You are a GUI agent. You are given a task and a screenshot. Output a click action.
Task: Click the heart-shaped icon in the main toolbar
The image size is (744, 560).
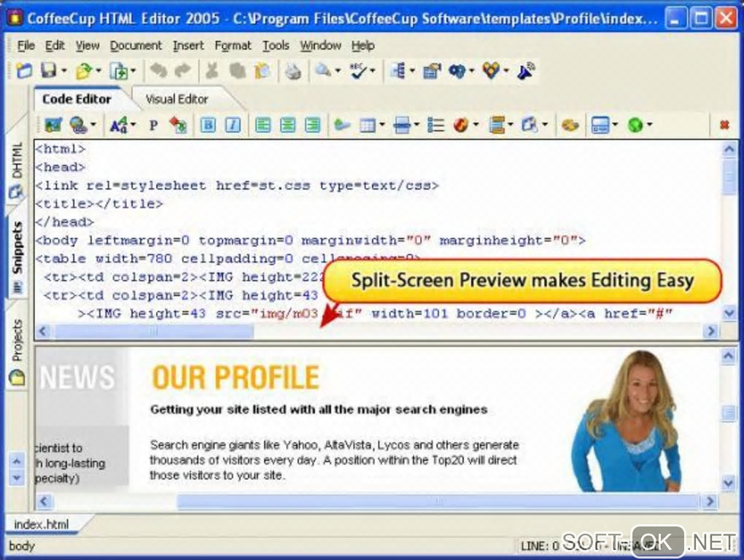[491, 71]
